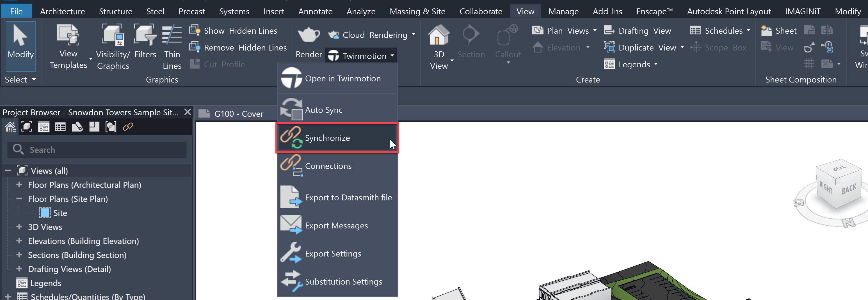Collapse Floor Plans (Site Plan)
The height and width of the screenshot is (300, 868).
[19, 199]
